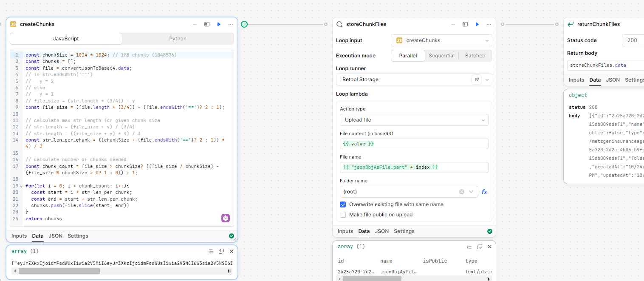
Task: Click the list view icon on the array panel
Action: click(x=211, y=251)
